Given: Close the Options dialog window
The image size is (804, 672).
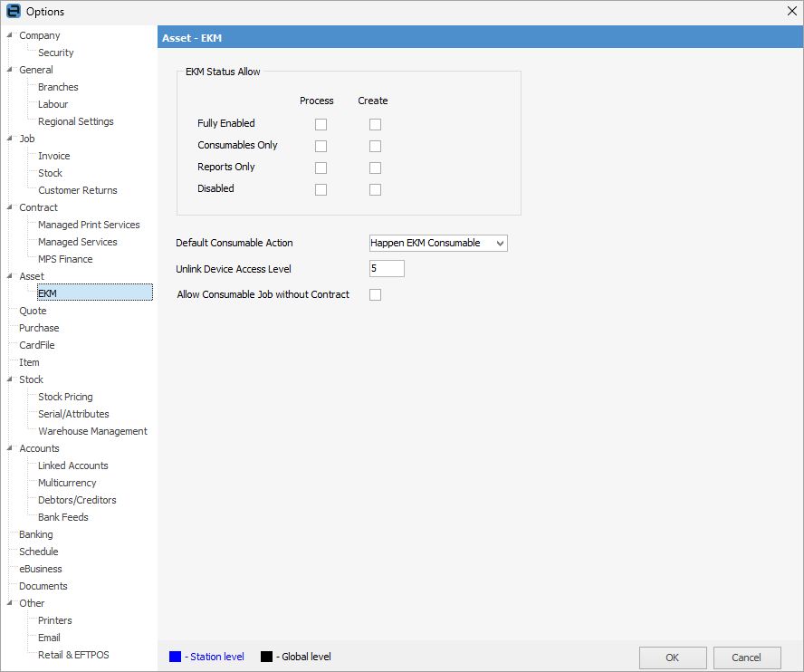Looking at the screenshot, I should [x=792, y=12].
